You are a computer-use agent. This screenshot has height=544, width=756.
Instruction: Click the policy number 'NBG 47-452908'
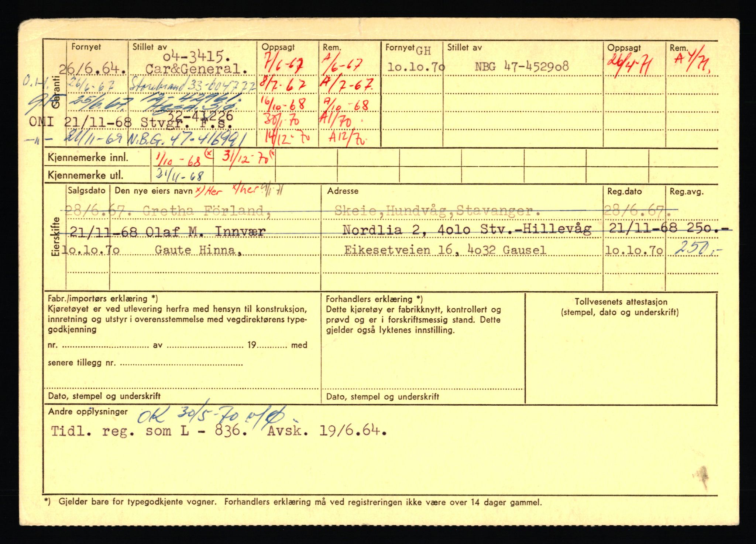point(522,67)
